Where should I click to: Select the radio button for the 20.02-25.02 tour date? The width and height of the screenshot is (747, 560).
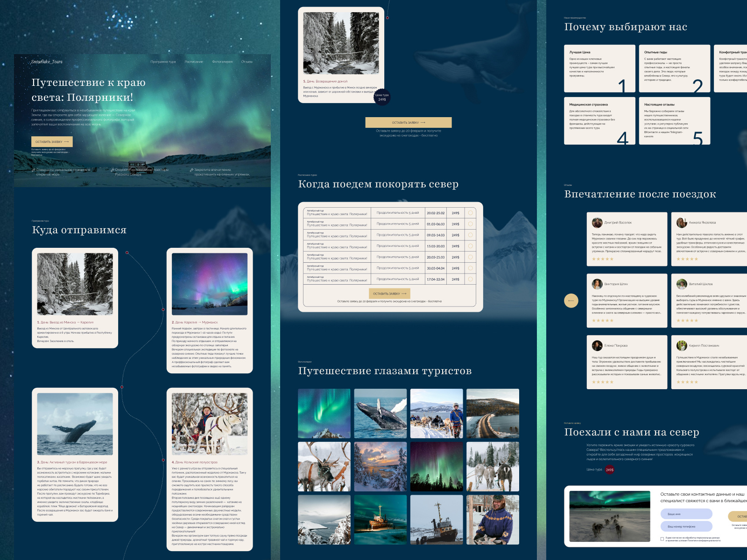(x=471, y=213)
